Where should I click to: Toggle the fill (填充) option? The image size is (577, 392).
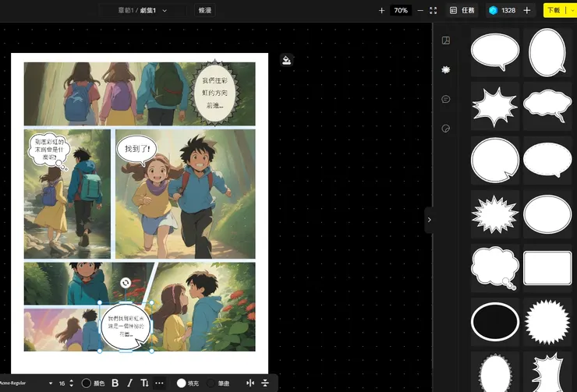coord(186,383)
